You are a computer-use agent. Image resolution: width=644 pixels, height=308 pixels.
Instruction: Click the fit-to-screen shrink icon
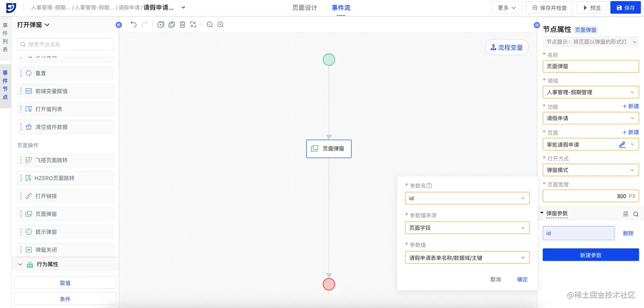(x=193, y=25)
